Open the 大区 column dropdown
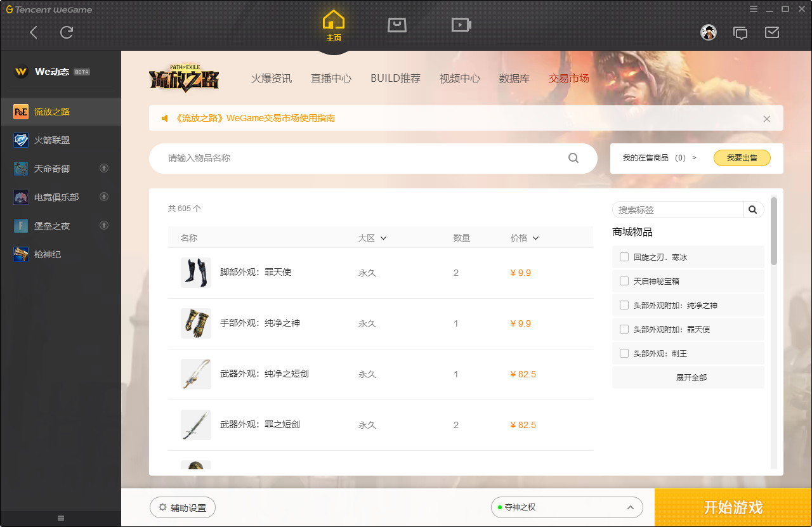The image size is (812, 527). (x=372, y=238)
